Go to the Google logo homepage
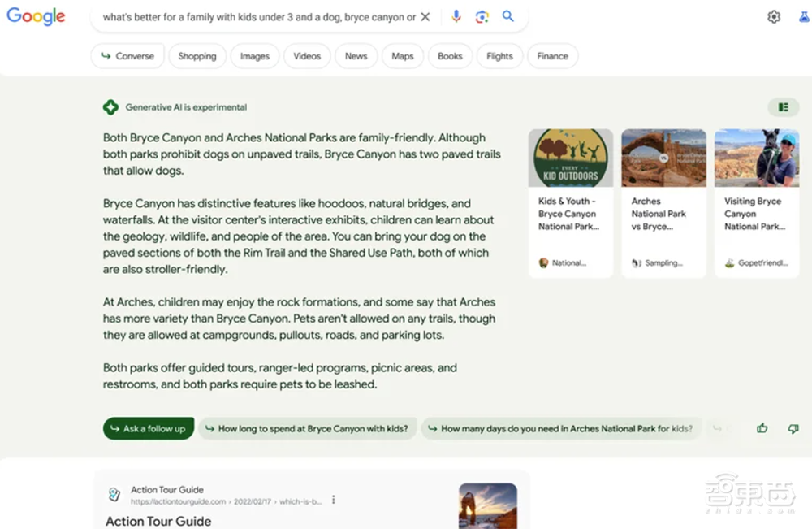 click(36, 17)
